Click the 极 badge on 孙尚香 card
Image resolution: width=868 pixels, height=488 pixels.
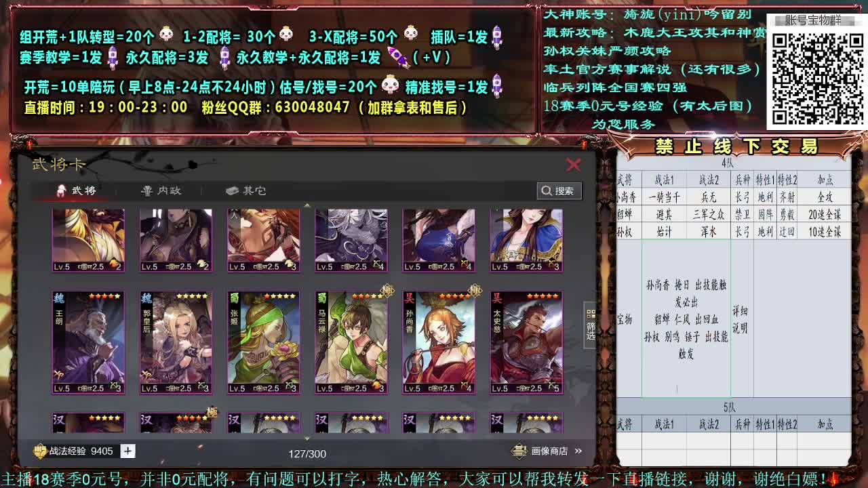pyautogui.click(x=475, y=291)
